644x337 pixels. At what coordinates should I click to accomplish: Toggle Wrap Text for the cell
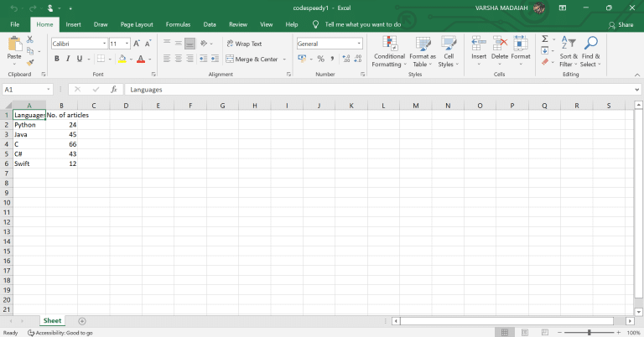coord(243,44)
